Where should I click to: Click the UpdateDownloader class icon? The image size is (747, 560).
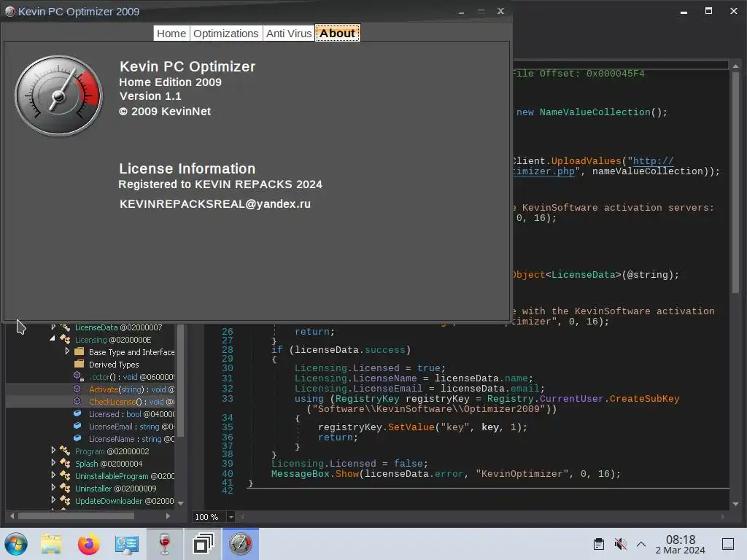65,500
